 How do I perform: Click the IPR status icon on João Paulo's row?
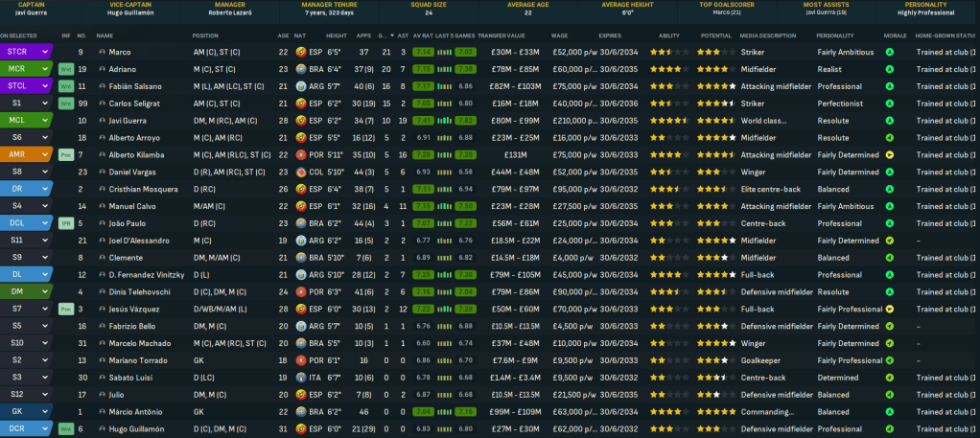(x=65, y=223)
